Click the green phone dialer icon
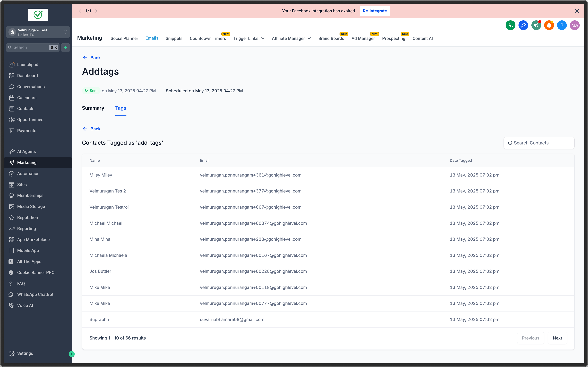588x367 pixels. pyautogui.click(x=510, y=25)
